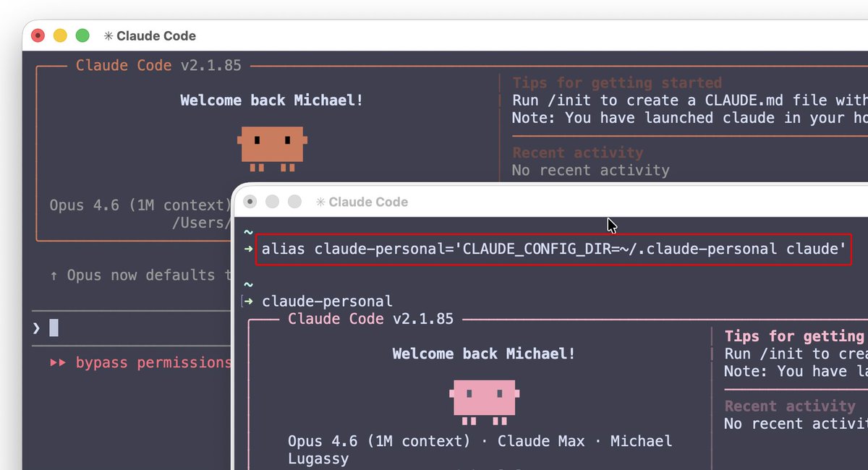The image size is (868, 470).
Task: Click 'Claude Code v2.1.85' header in front window
Action: (x=370, y=318)
